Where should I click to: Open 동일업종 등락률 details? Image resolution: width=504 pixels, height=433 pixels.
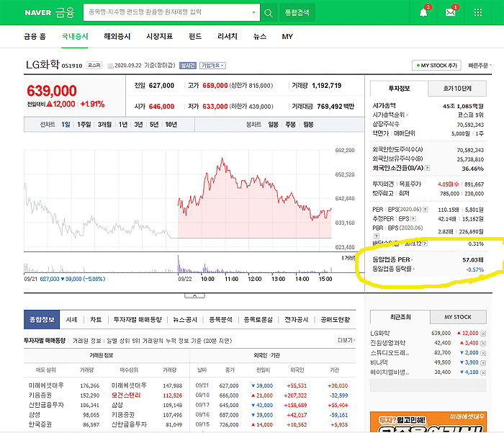click(393, 269)
